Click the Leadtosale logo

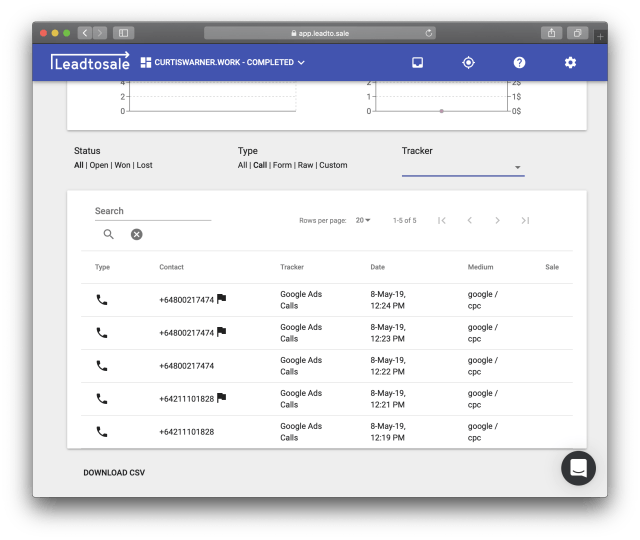[x=90, y=62]
